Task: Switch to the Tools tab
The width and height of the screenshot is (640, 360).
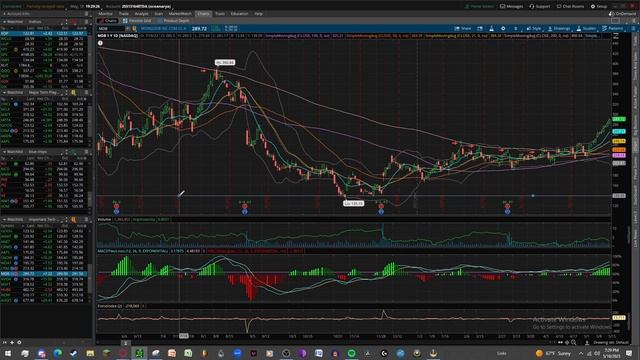Action: pyautogui.click(x=220, y=13)
